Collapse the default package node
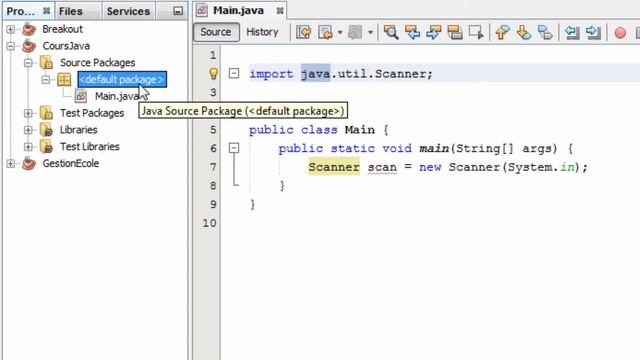This screenshot has height=360, width=640. 46,80
